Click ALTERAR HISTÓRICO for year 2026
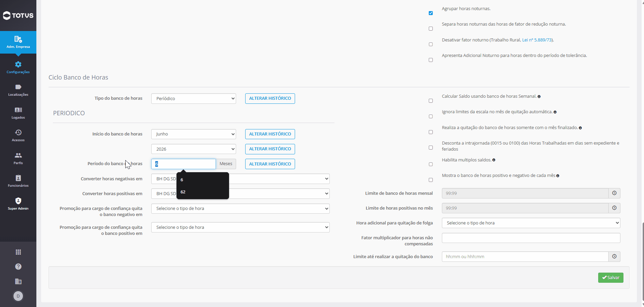 (270, 149)
